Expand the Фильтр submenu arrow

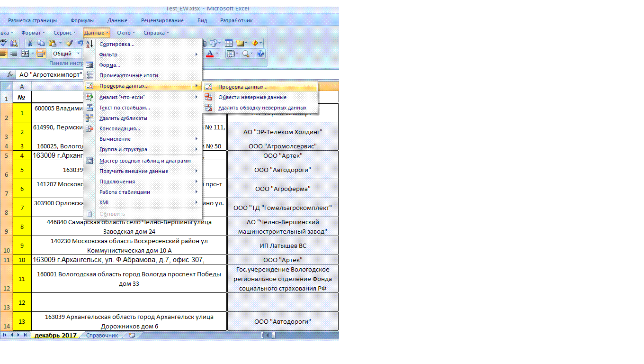pyautogui.click(x=197, y=55)
